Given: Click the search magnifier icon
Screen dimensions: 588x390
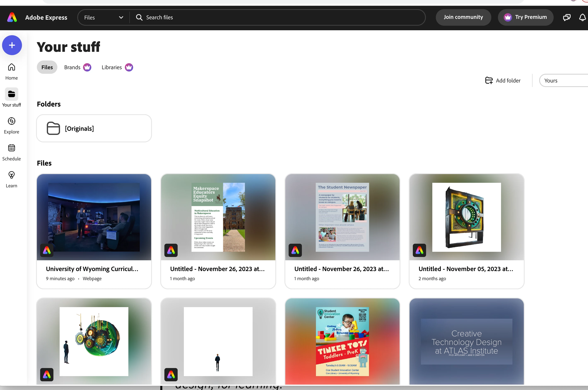Looking at the screenshot, I should 139,17.
